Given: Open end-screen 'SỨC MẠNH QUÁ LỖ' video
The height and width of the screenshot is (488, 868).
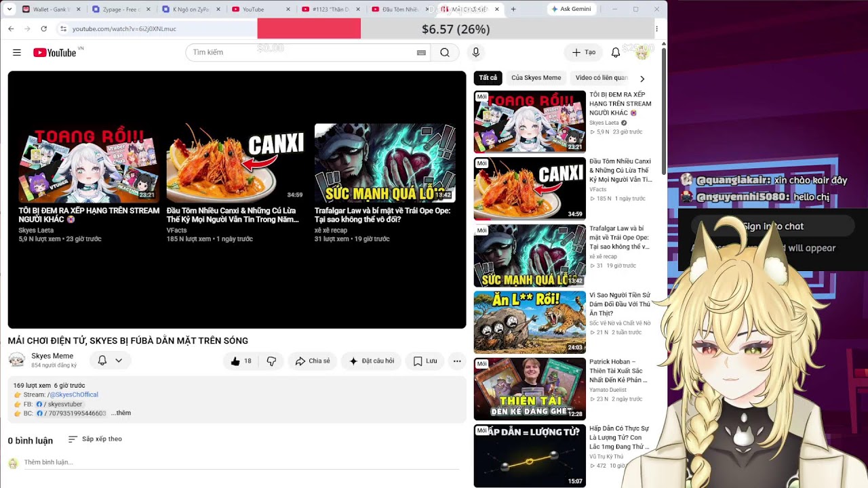Looking at the screenshot, I should [x=385, y=163].
